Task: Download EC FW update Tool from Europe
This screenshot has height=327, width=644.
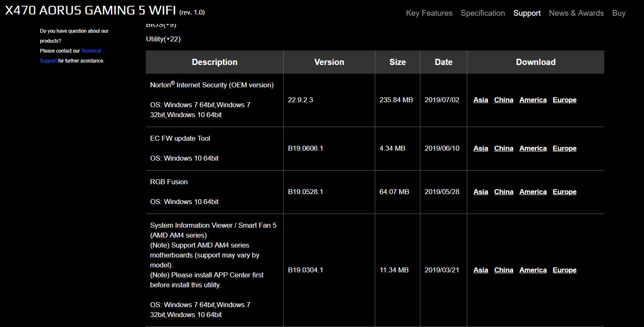Action: point(564,148)
